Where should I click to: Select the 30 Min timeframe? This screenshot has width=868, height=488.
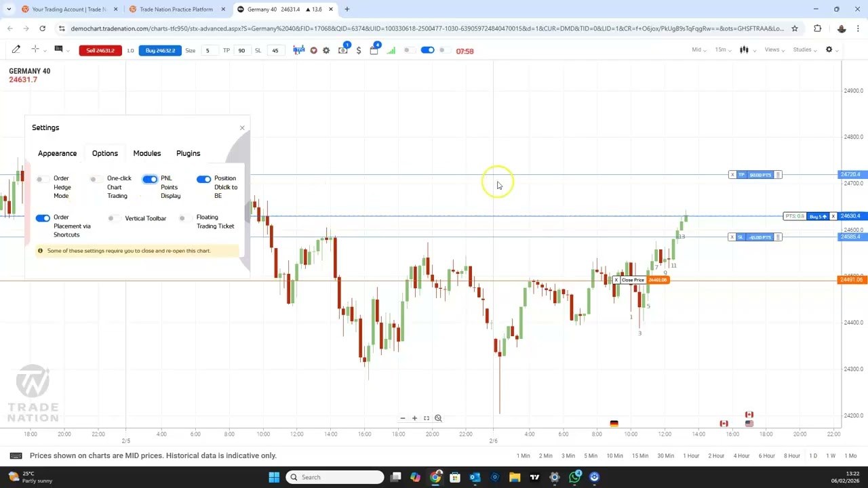[x=665, y=455]
